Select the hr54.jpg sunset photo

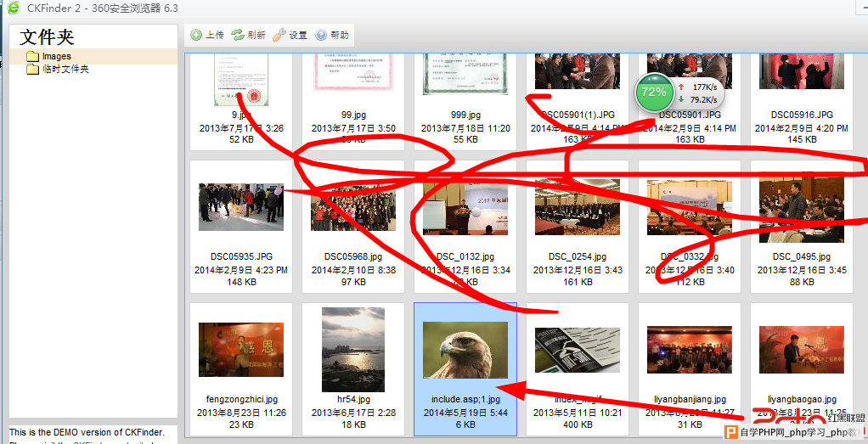pyautogui.click(x=353, y=350)
